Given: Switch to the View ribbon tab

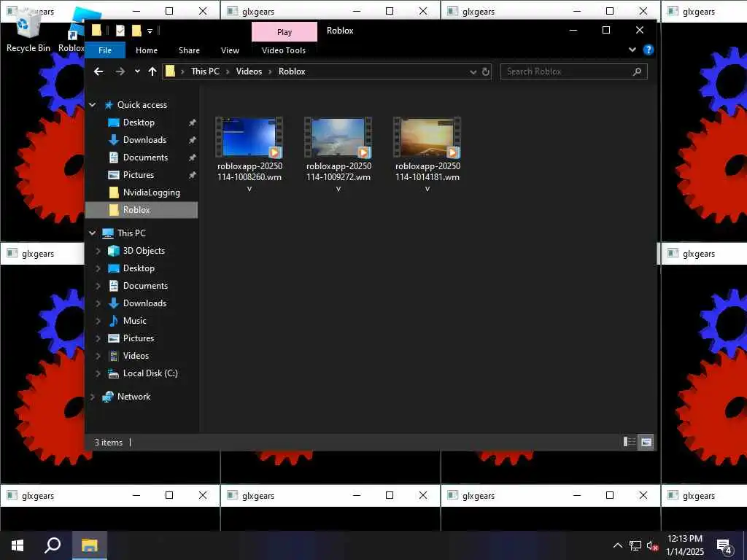Looking at the screenshot, I should click(x=230, y=50).
